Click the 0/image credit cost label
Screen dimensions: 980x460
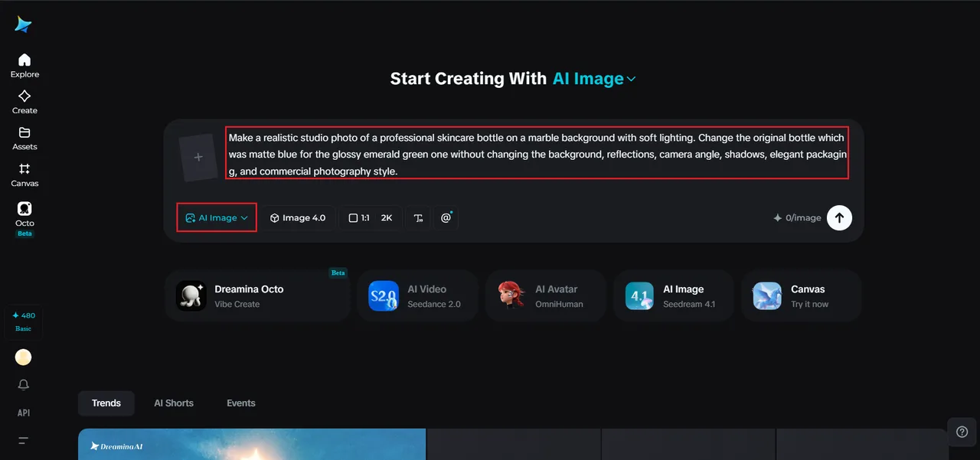coord(797,218)
